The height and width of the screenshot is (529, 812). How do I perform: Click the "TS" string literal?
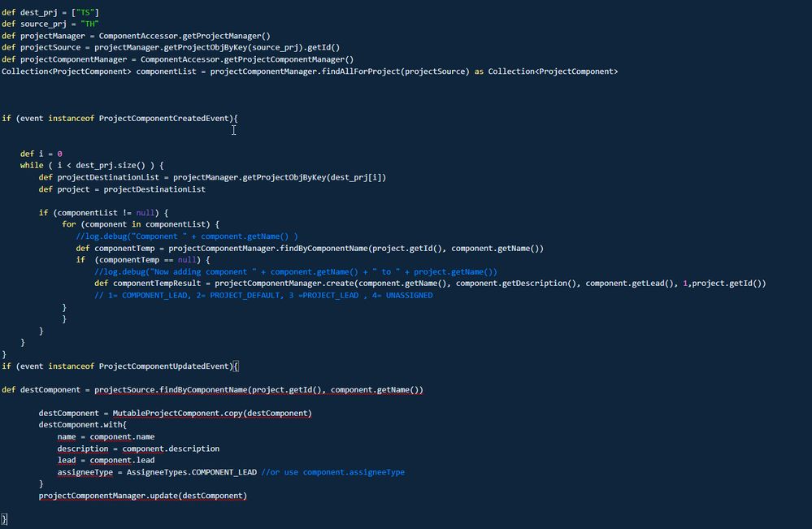(84, 11)
